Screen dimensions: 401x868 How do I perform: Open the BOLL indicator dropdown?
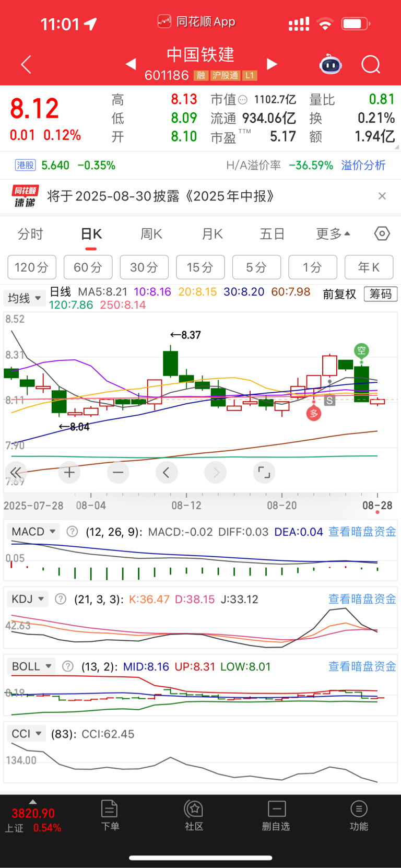point(31,666)
